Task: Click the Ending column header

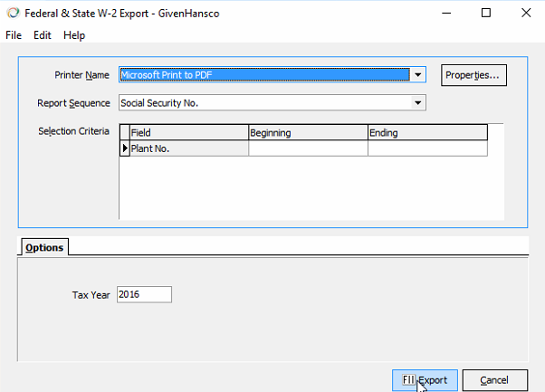Action: [427, 133]
